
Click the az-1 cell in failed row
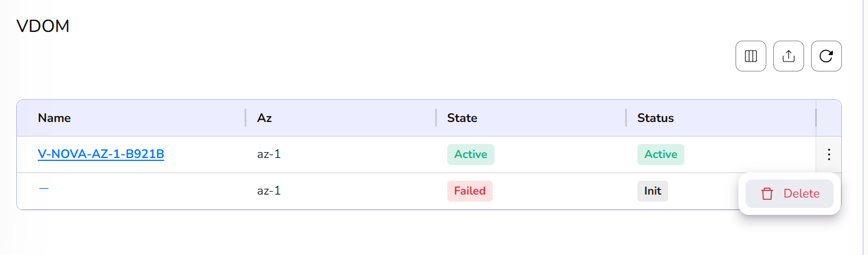tap(269, 191)
